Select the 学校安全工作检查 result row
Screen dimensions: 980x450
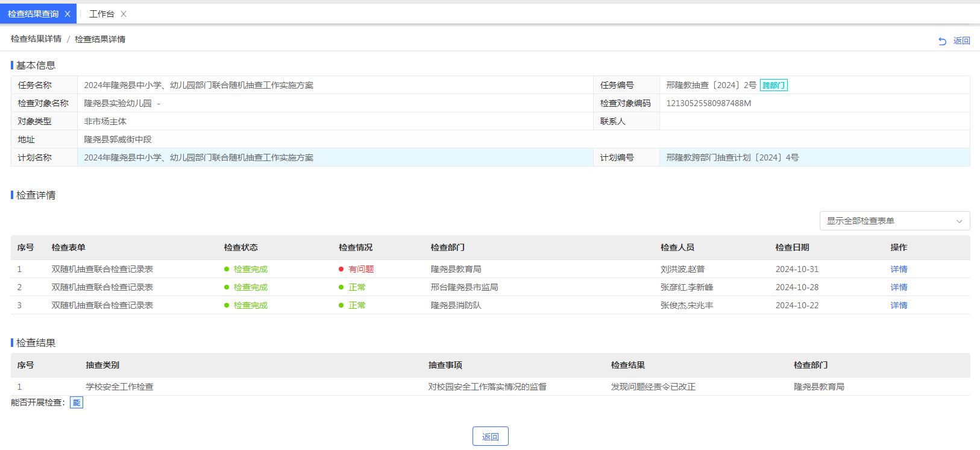(x=119, y=387)
